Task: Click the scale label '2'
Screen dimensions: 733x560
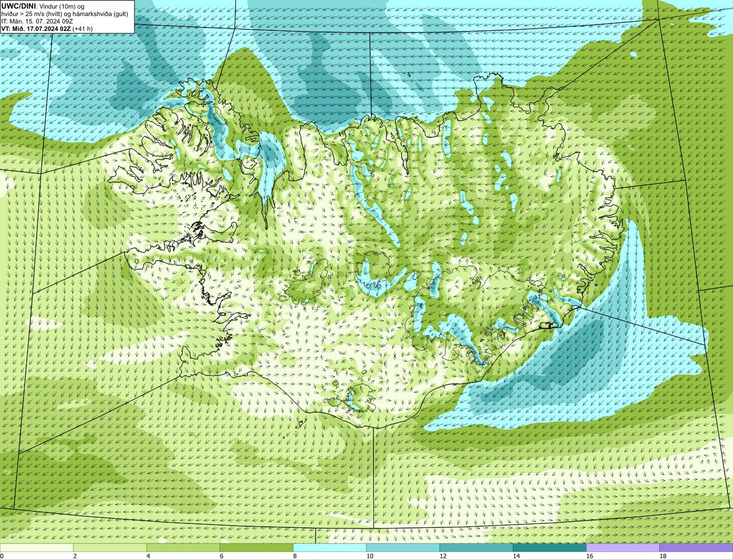Action: pos(75,556)
